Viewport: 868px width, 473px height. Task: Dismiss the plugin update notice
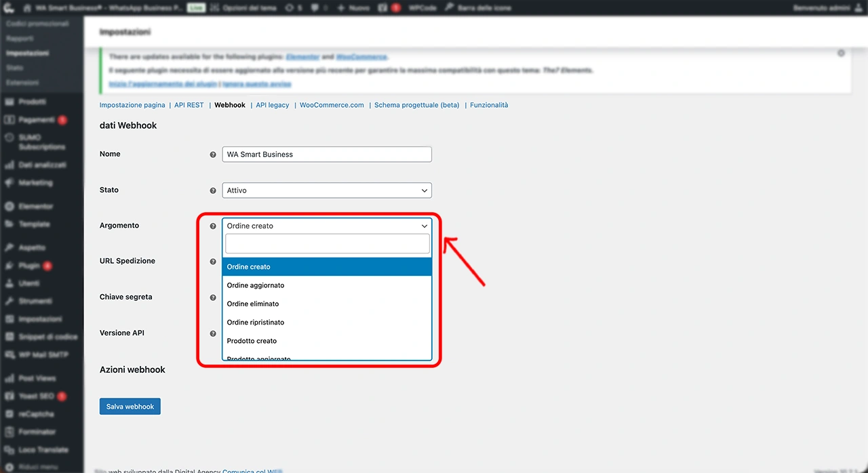tap(841, 53)
